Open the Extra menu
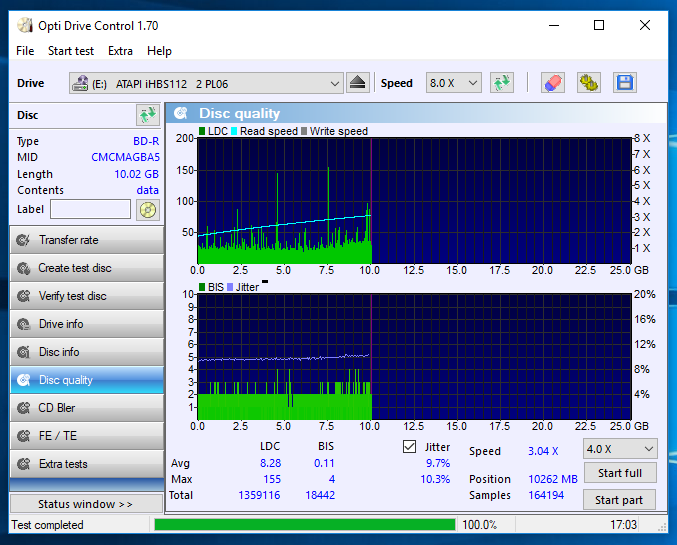Image resolution: width=677 pixels, height=545 pixels. [x=120, y=51]
